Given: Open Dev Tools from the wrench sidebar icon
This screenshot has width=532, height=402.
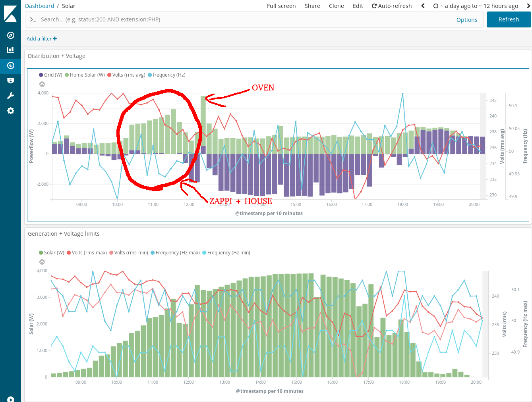Looking at the screenshot, I should tap(11, 96).
